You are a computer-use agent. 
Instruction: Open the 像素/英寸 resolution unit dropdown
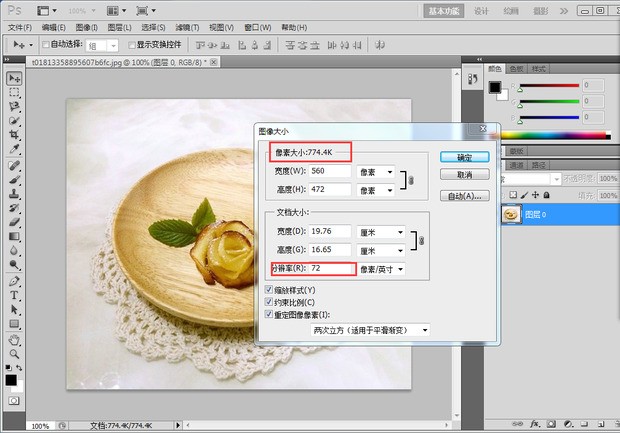(382, 269)
